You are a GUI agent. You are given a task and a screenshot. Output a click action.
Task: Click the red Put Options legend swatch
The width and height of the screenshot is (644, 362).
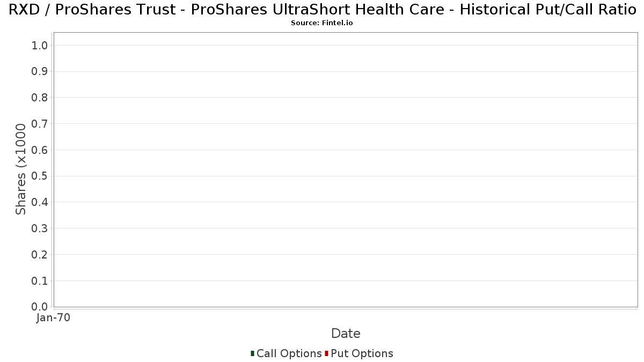coord(326,353)
